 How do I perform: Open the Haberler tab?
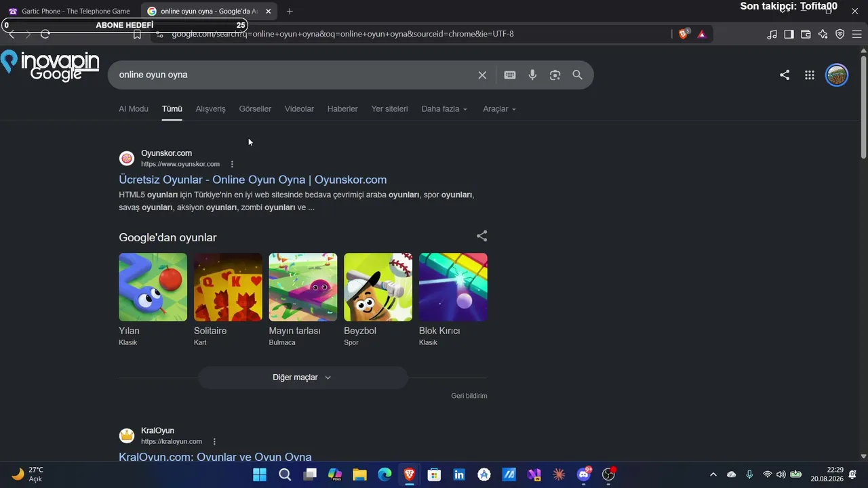342,109
